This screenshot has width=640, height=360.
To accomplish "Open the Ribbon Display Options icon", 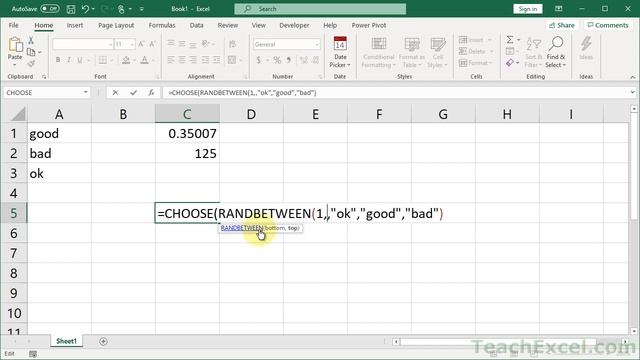I will 559,9.
